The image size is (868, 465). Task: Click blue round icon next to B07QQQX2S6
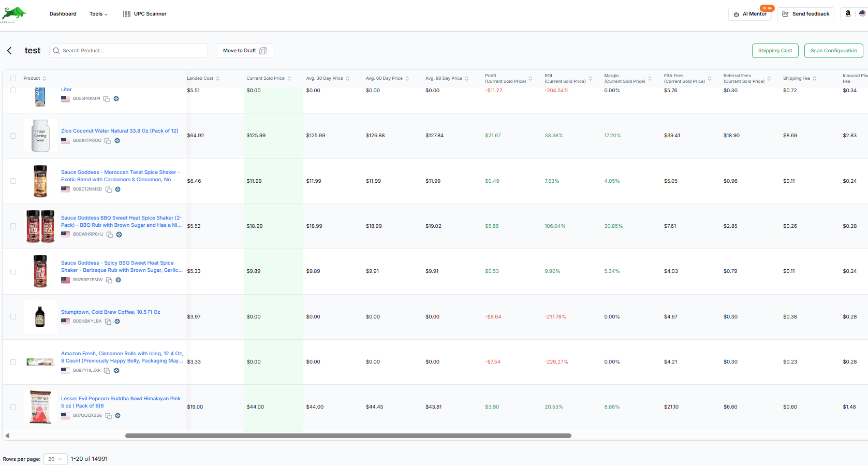(x=118, y=416)
